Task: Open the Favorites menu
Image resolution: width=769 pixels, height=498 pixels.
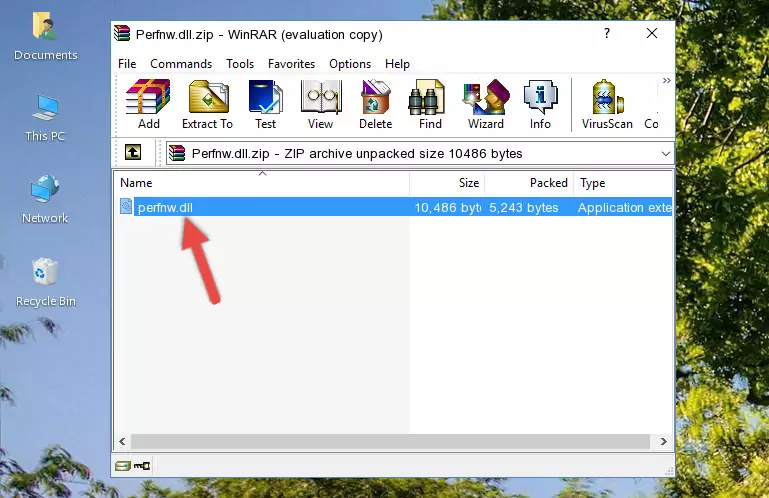Action: click(291, 64)
